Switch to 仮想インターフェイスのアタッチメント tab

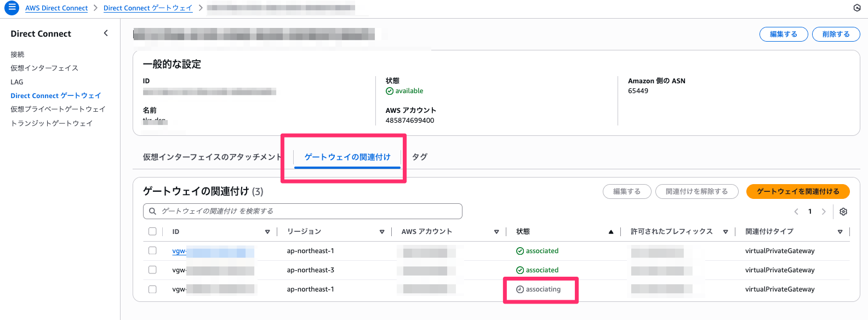pos(213,157)
